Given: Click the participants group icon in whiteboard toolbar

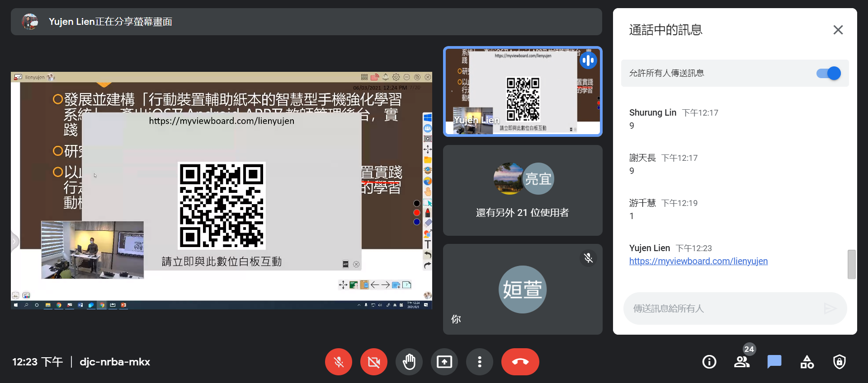Looking at the screenshot, I should tap(428, 128).
